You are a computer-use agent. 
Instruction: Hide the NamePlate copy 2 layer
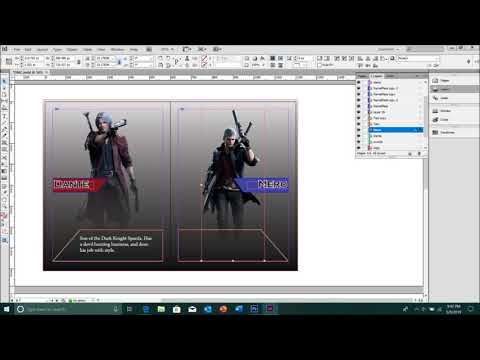tap(359, 88)
